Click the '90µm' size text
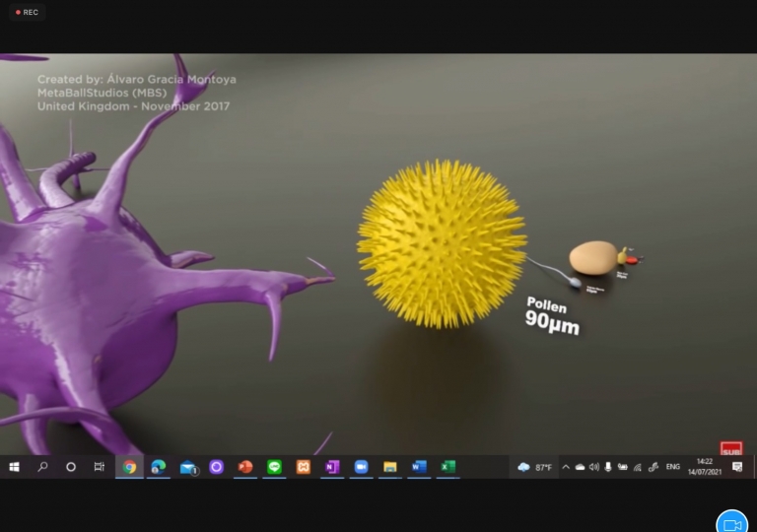 pos(552,322)
